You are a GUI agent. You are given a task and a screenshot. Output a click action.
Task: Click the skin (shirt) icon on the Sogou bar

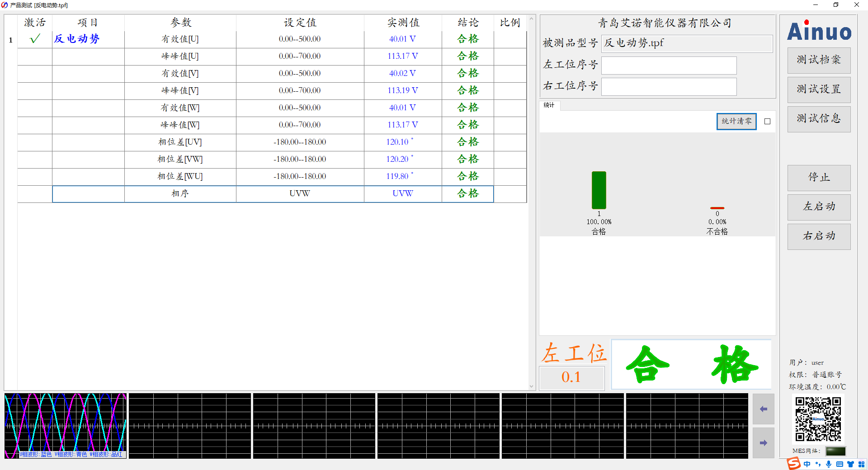(x=850, y=464)
